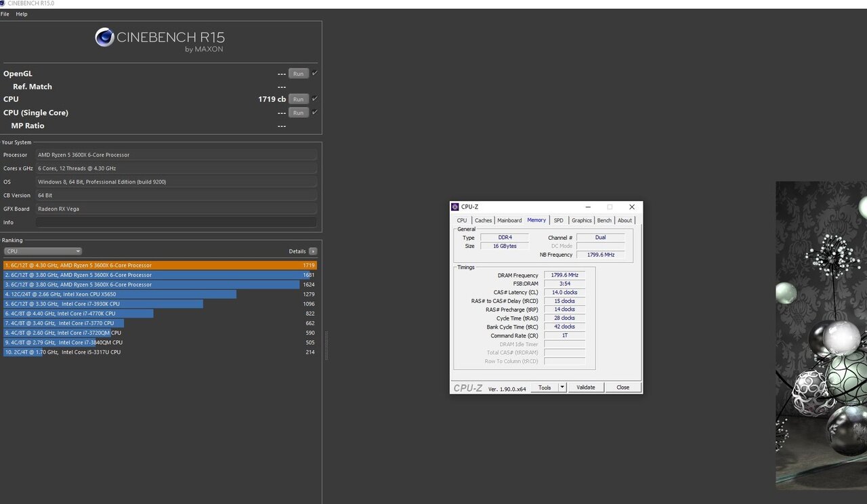Image resolution: width=867 pixels, height=504 pixels.
Task: Click the Bank Cycle Time 42 clocks value
Action: click(x=564, y=327)
